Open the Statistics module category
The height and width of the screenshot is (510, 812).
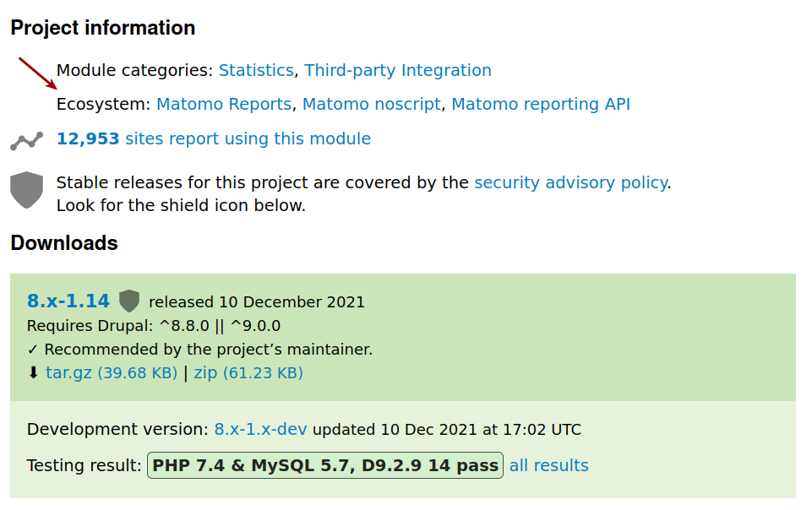256,70
